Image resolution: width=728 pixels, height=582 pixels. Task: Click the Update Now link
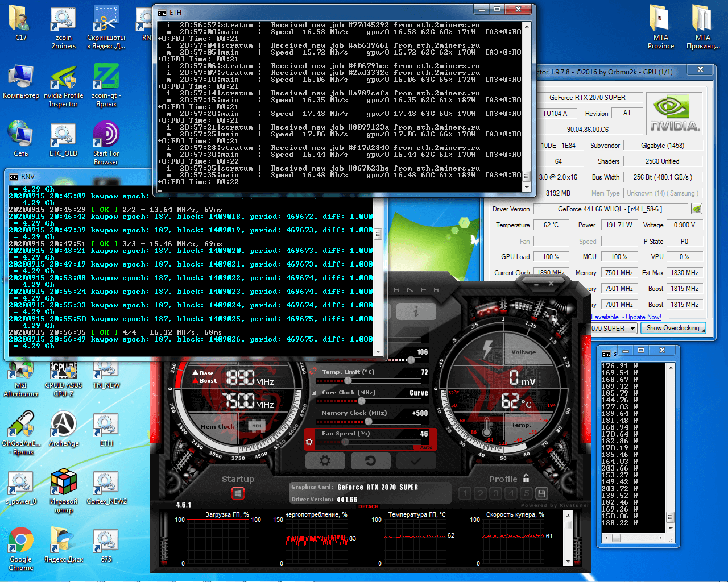(643, 317)
